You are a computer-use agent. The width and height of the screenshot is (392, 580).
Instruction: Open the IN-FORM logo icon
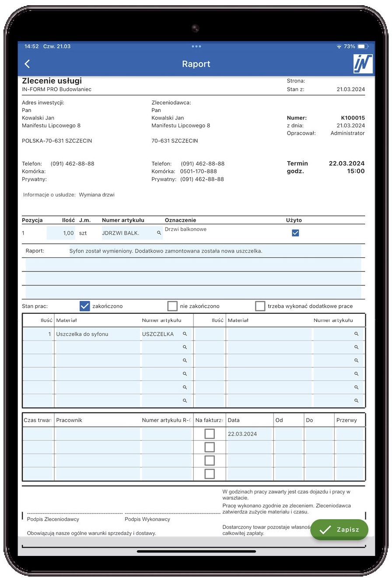(x=363, y=64)
